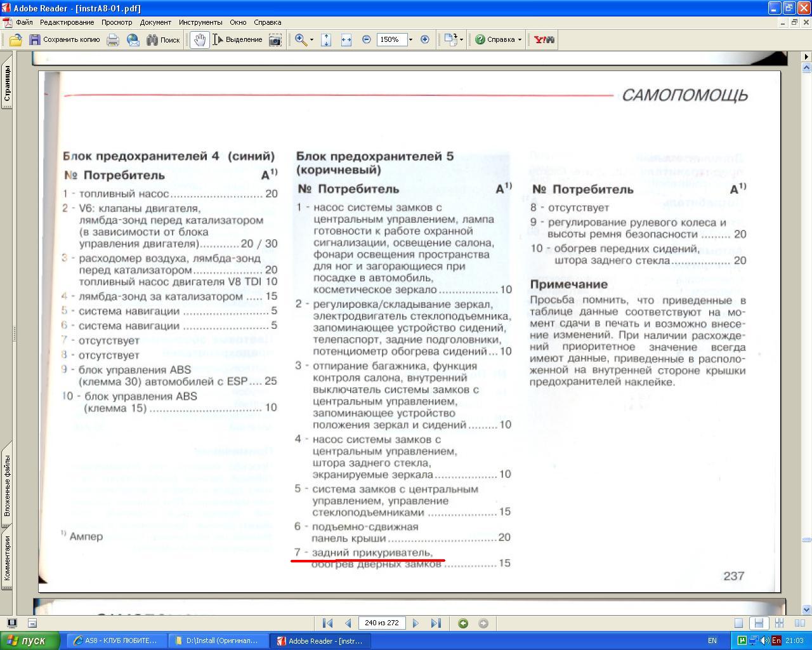Click the page number input field
The image size is (812, 650).
pos(381,623)
